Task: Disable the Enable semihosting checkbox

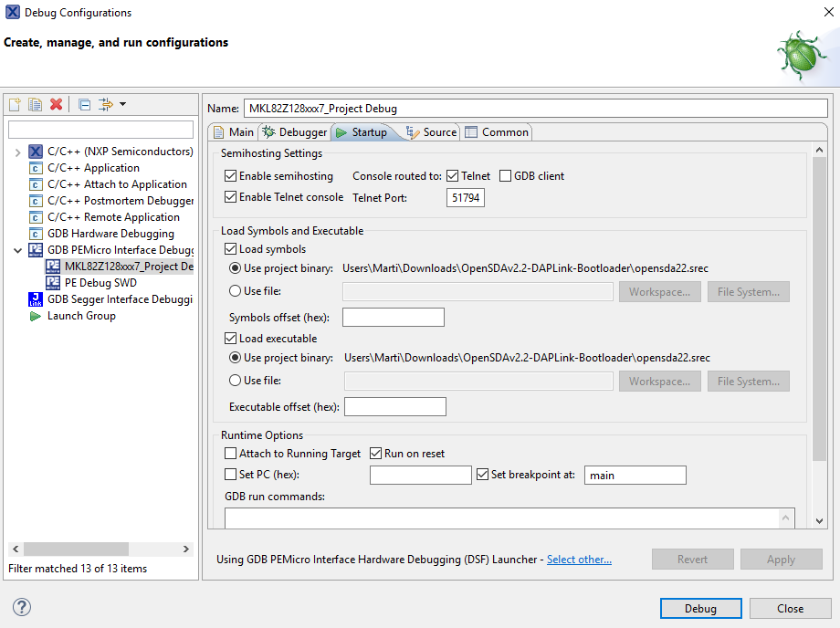Action: click(230, 176)
